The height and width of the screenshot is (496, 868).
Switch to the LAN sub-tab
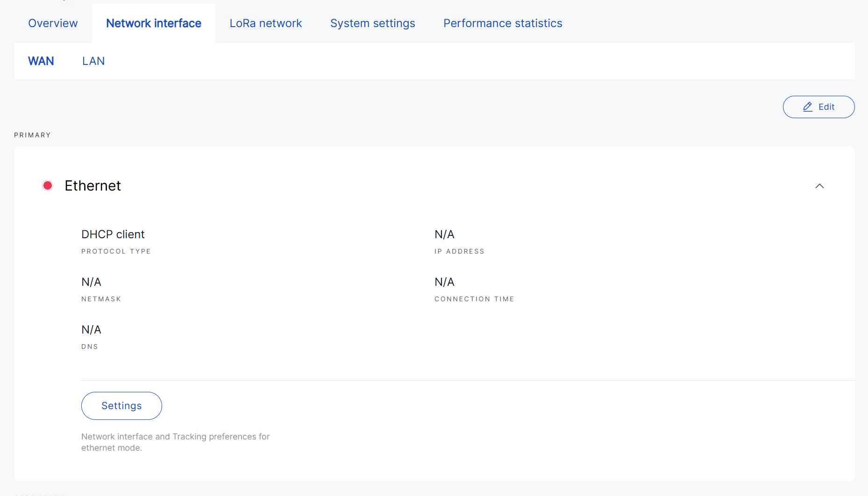93,61
